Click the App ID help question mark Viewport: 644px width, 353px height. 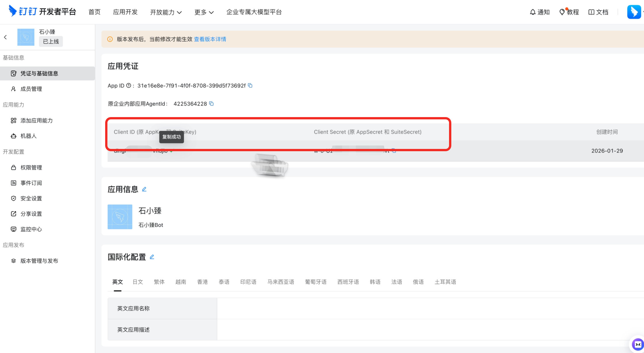(129, 85)
